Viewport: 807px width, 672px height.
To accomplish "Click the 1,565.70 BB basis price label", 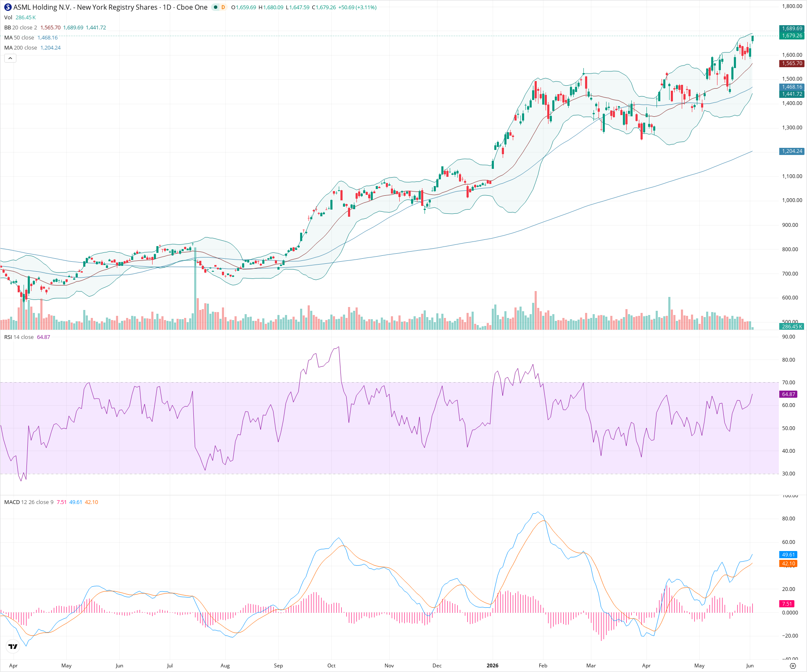I will 792,63.
